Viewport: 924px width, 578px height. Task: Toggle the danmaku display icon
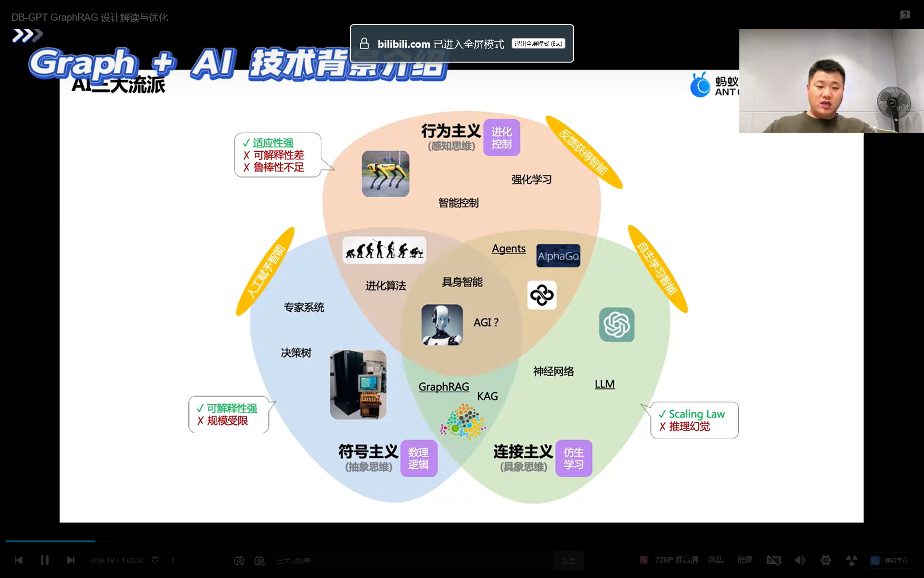pos(239,561)
